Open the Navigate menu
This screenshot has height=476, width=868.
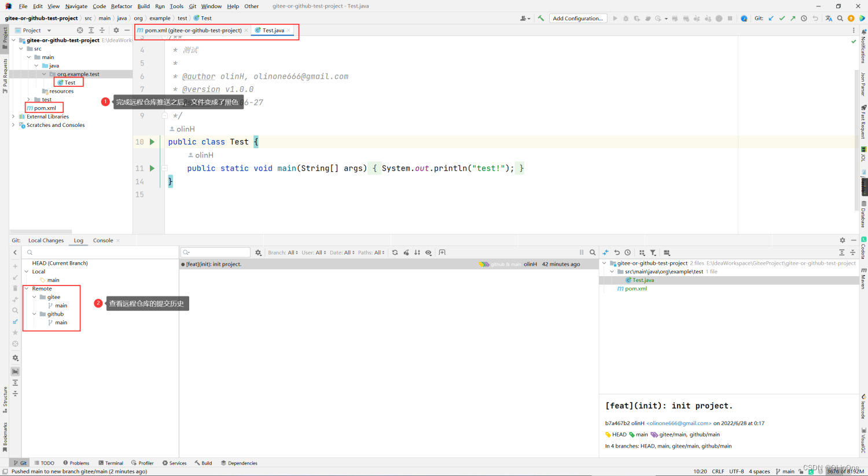(76, 6)
